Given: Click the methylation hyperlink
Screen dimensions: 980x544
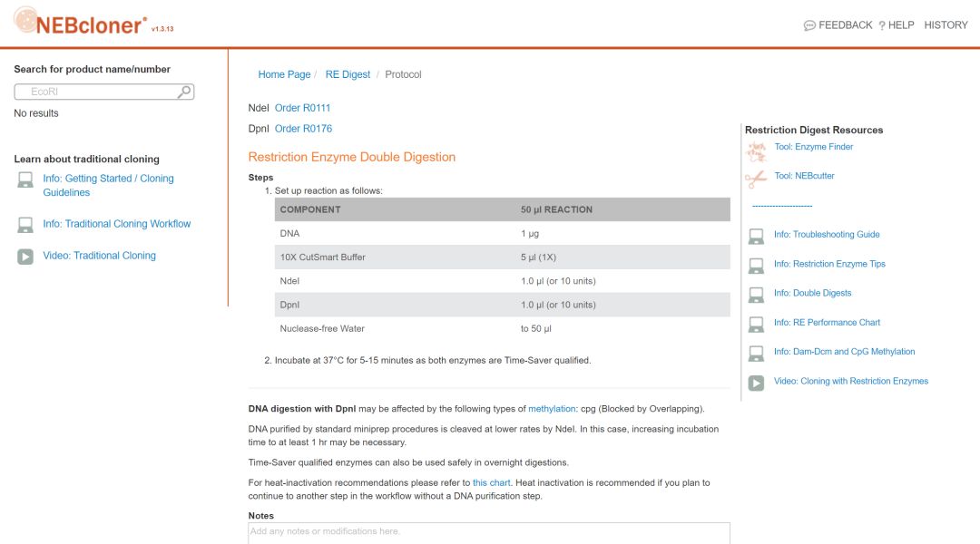Looking at the screenshot, I should pos(552,409).
